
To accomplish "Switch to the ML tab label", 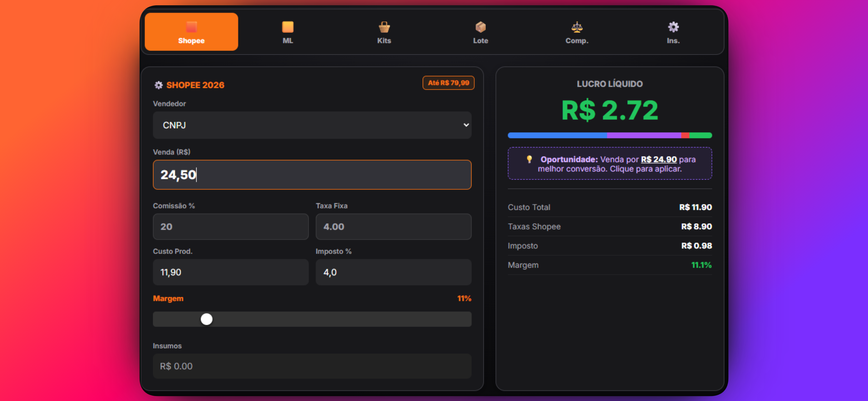I will coord(287,41).
